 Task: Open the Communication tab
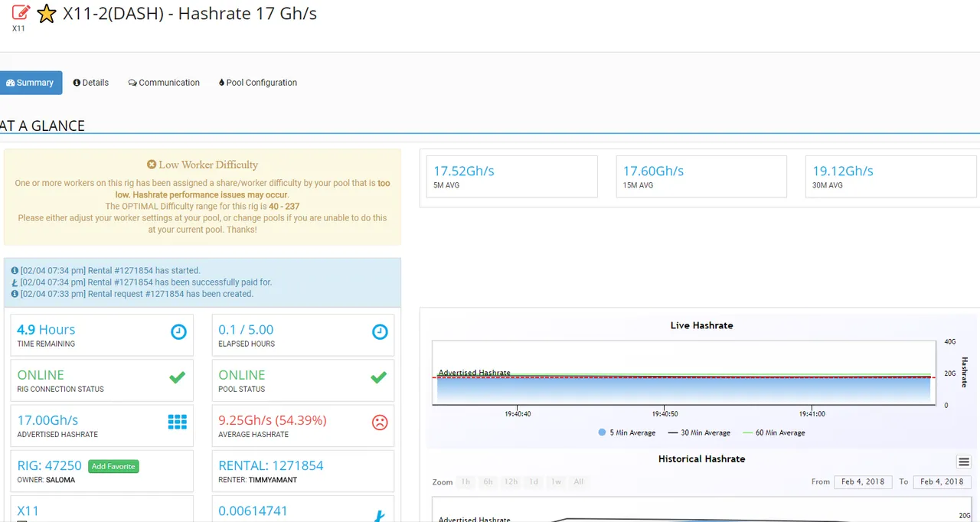click(164, 83)
